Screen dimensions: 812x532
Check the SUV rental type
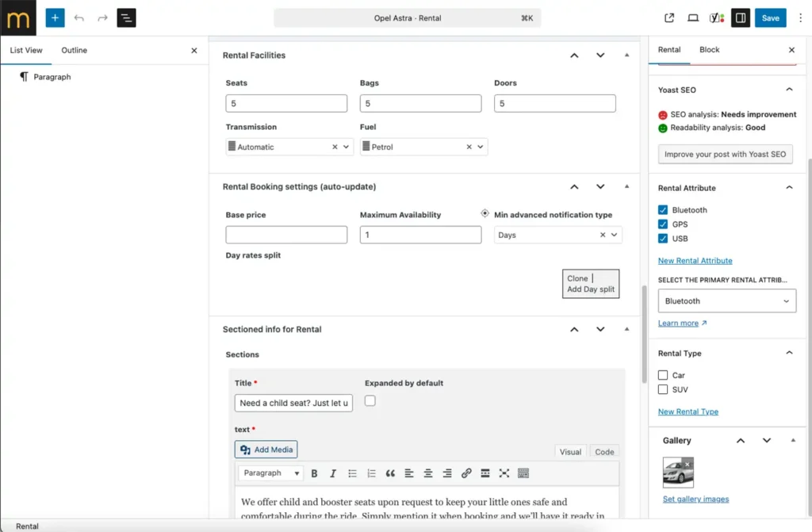663,389
